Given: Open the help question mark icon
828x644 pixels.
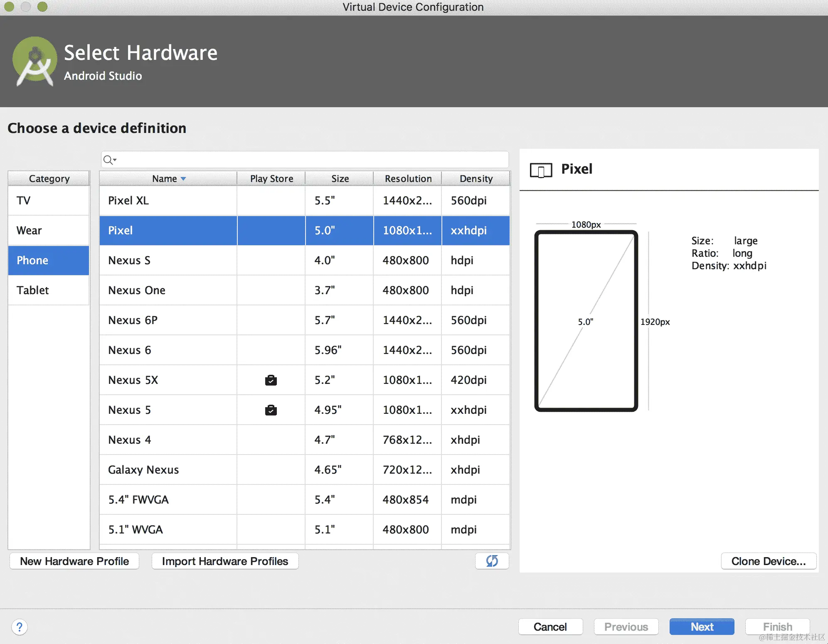Looking at the screenshot, I should pos(20,627).
